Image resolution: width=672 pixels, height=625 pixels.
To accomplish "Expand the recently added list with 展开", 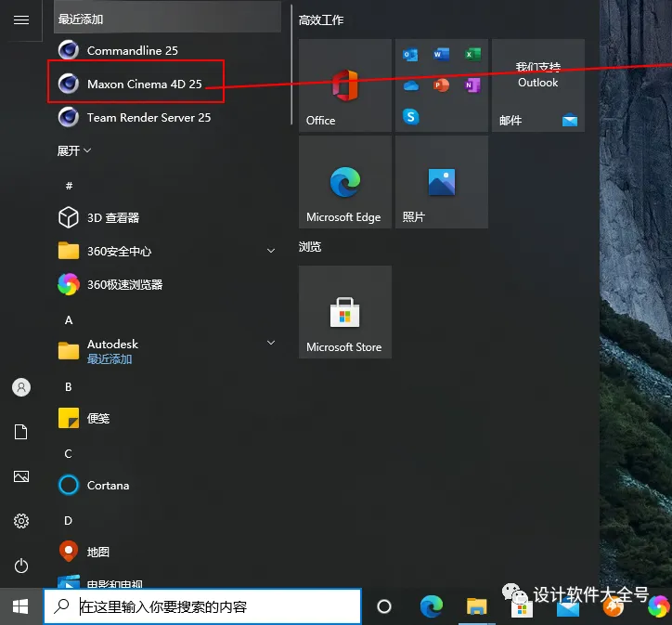I will pos(74,150).
